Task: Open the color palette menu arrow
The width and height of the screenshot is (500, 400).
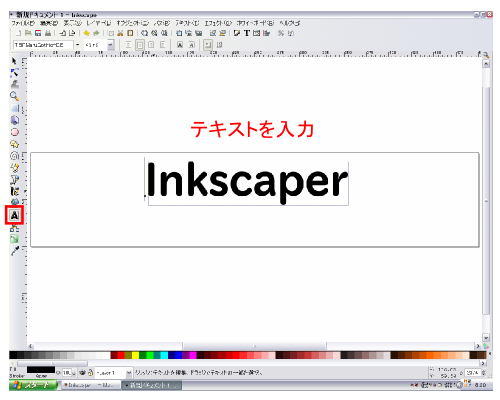Action: tap(489, 354)
